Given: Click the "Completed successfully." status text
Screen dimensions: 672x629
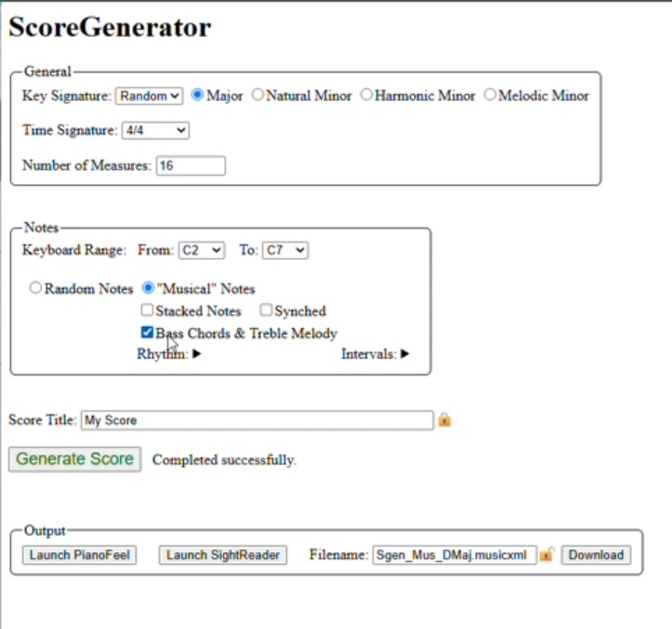Looking at the screenshot, I should [x=224, y=460].
